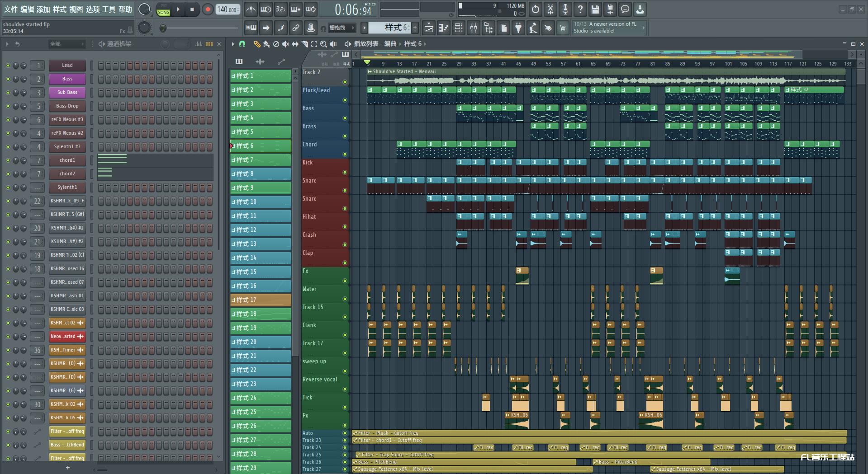The width and height of the screenshot is (868, 474).
Task: Click the link/chain icon in the toolbar
Action: pyautogui.click(x=296, y=28)
